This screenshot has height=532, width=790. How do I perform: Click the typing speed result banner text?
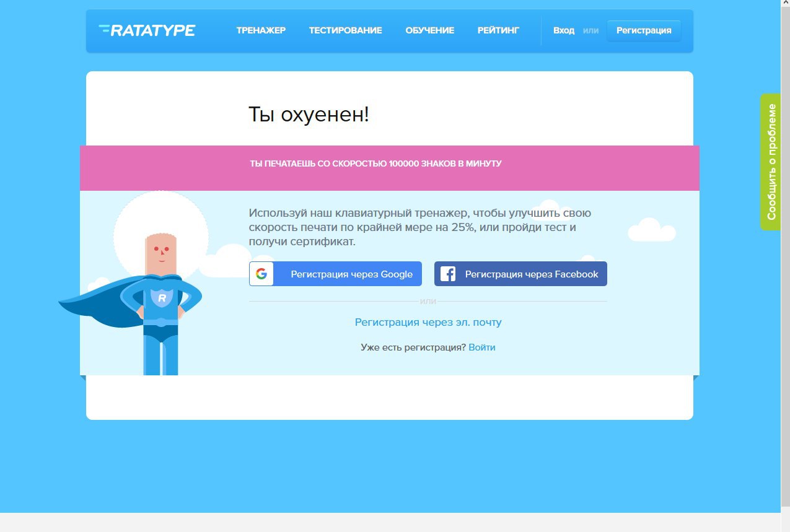tap(375, 164)
